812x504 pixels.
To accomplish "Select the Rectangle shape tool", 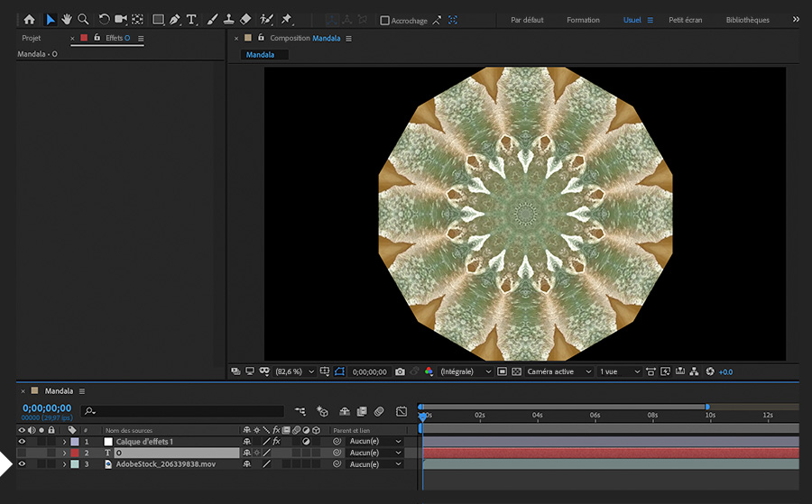I will [158, 19].
